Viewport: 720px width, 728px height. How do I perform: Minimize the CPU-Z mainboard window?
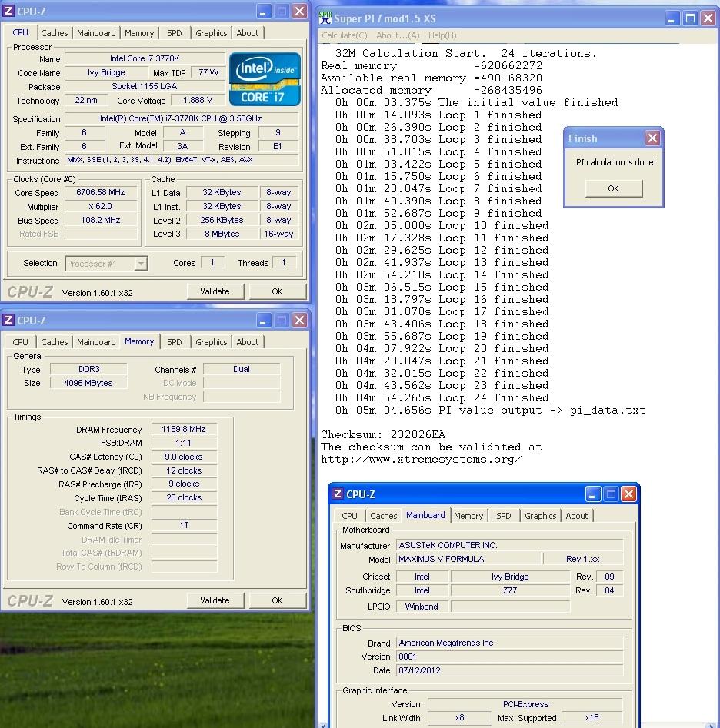(592, 494)
